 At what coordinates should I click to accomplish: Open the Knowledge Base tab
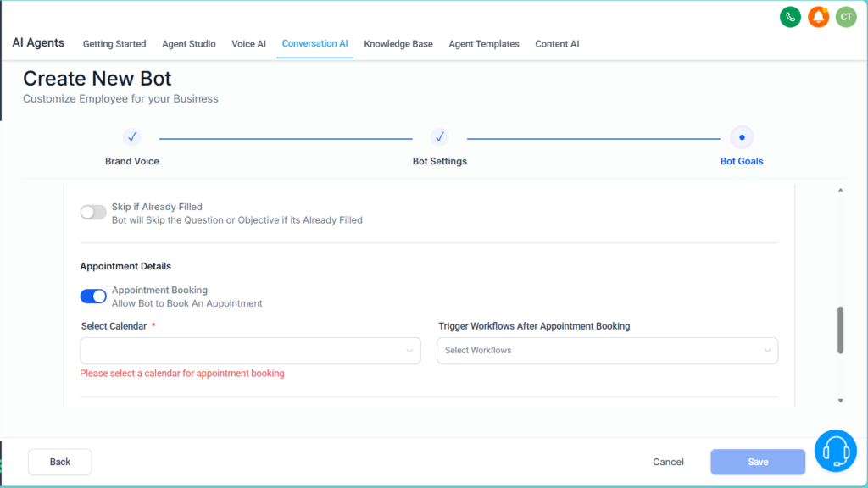pos(398,44)
